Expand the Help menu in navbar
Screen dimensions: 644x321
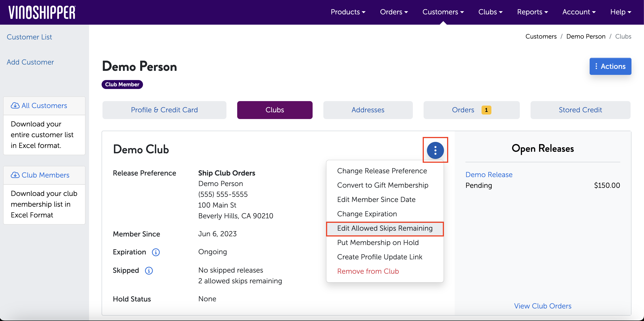click(621, 12)
